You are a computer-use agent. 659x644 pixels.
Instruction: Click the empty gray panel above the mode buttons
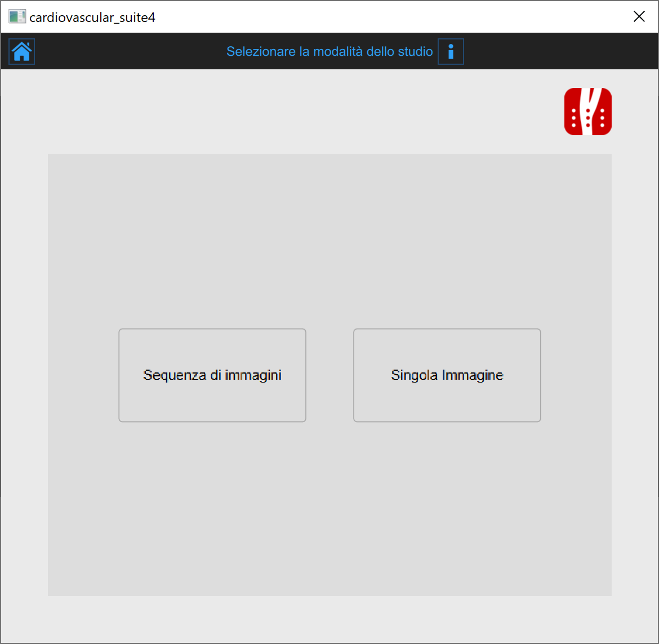coord(329,237)
